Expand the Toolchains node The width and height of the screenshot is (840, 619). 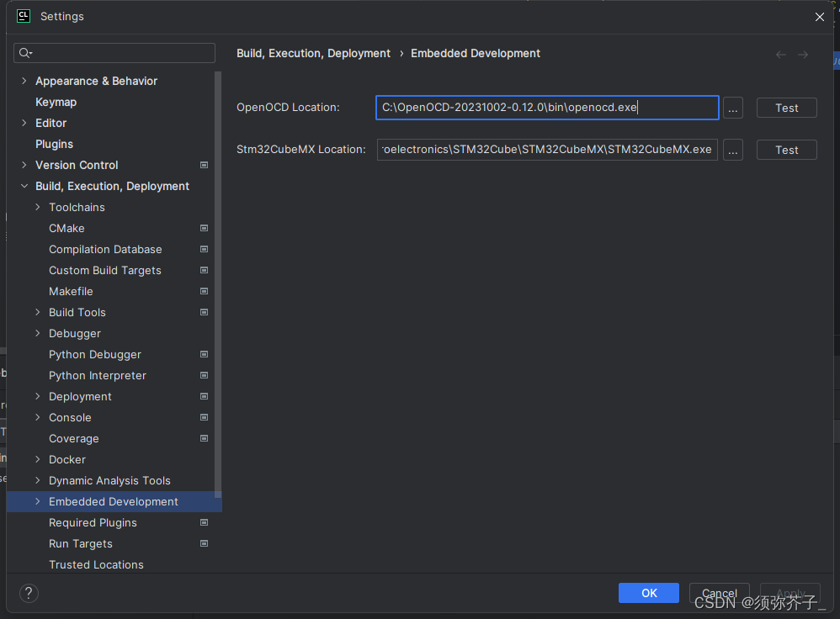click(x=37, y=207)
